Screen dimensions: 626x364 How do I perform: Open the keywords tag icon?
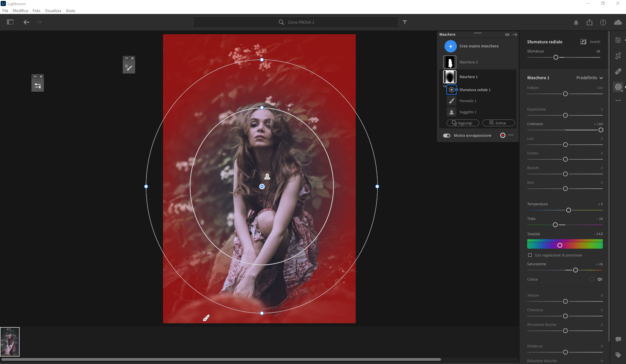618,355
